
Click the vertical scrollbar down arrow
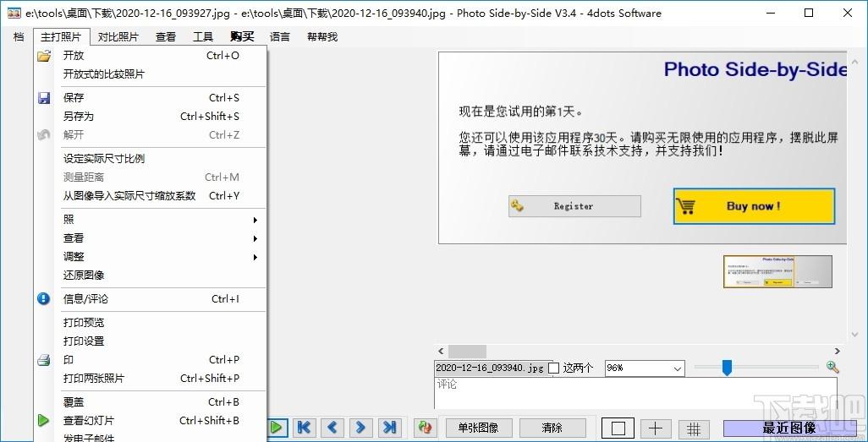pos(854,334)
